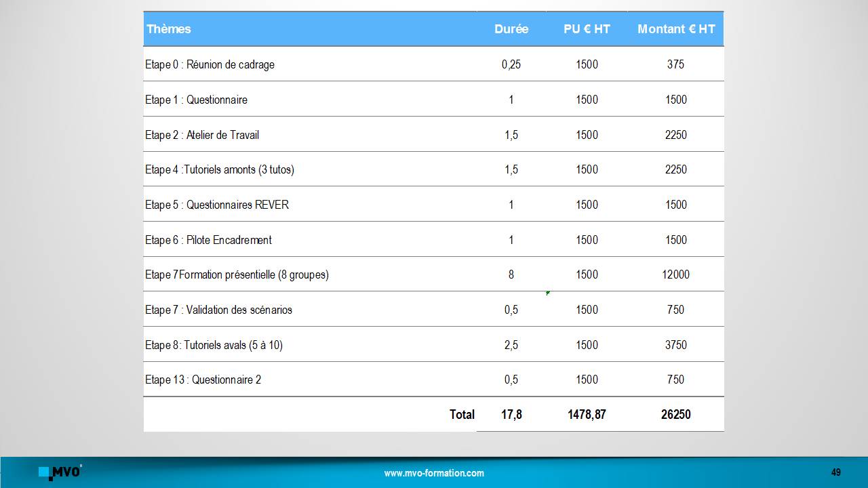Screen dimensions: 868x488
Task: Select the Thèmes column header
Action: (169, 29)
